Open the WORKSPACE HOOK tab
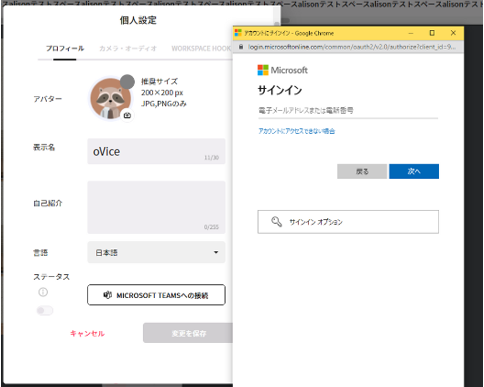484x387 pixels. [201, 49]
